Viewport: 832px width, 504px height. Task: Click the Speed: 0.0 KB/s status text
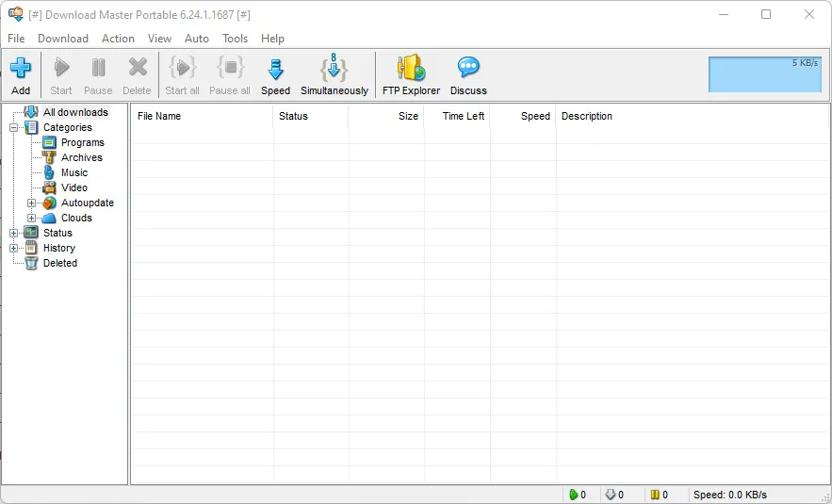coord(729,495)
